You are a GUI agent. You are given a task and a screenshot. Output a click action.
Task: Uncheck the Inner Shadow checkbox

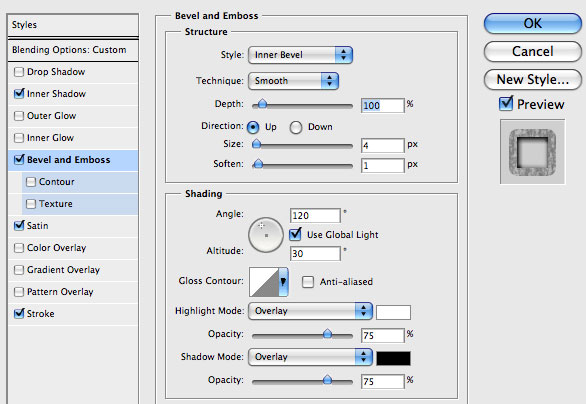pos(19,93)
